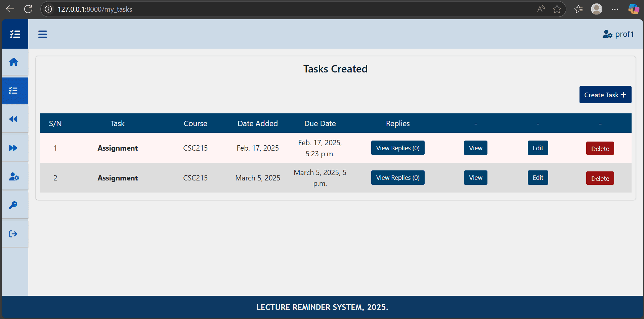
Task: Click the fast-forward double-arrow sidebar icon
Action: (14, 148)
